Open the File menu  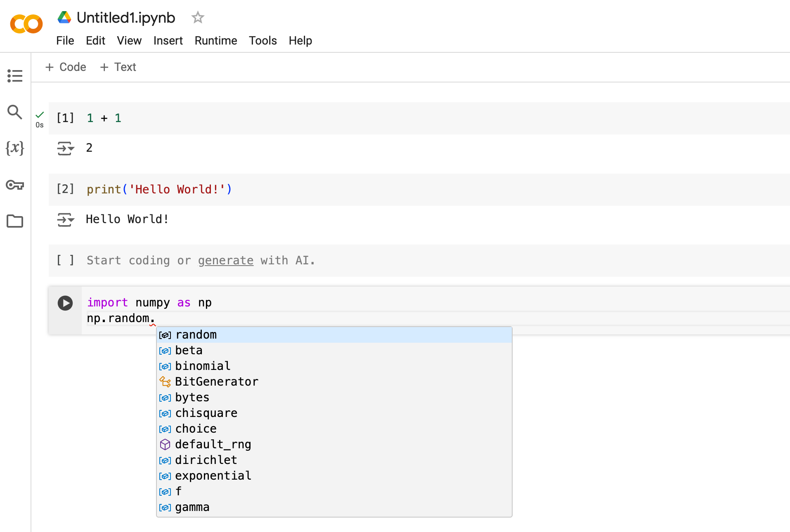65,40
